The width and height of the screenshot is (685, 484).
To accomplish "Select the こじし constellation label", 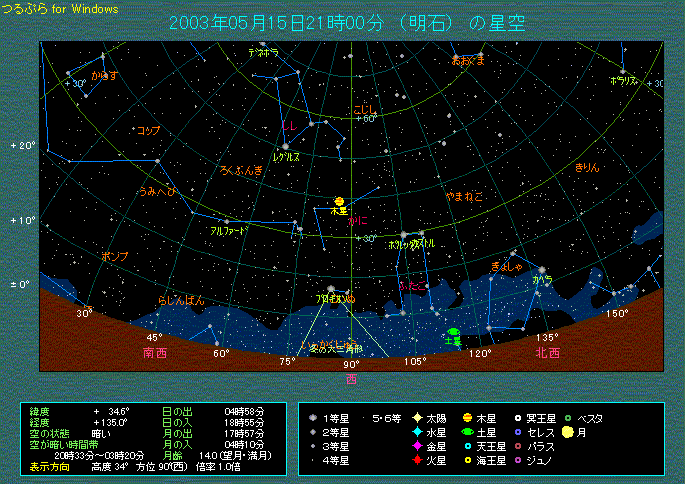I will [x=365, y=110].
